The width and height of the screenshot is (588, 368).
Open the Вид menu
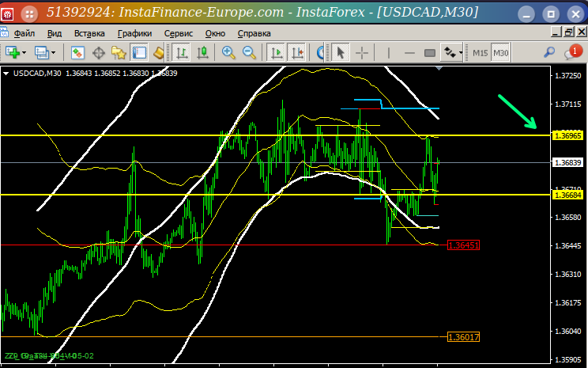point(55,33)
